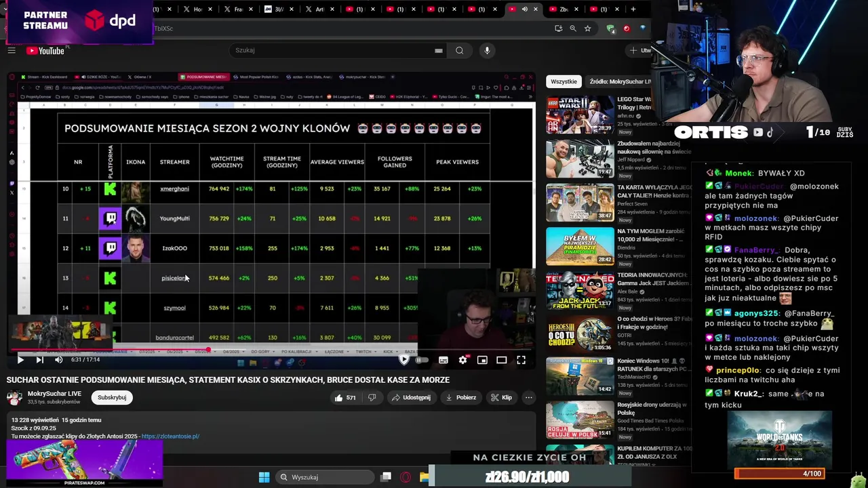Open the MokrySuchar channel avatar
Image resolution: width=868 pixels, height=488 pixels.
pyautogui.click(x=14, y=397)
